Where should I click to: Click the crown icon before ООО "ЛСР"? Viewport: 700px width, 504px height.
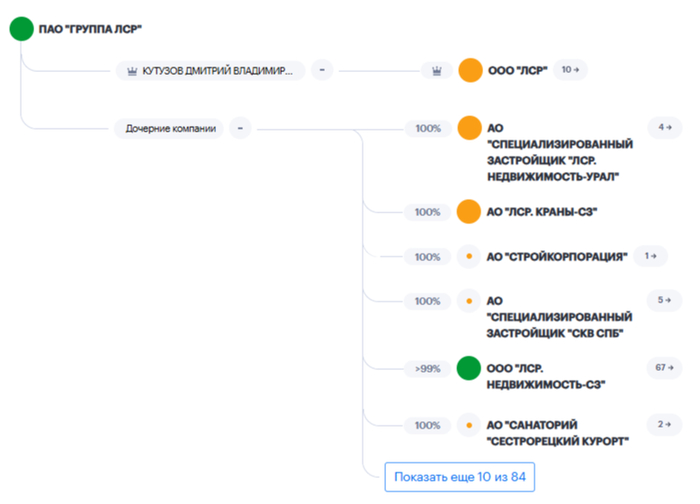coord(436,70)
